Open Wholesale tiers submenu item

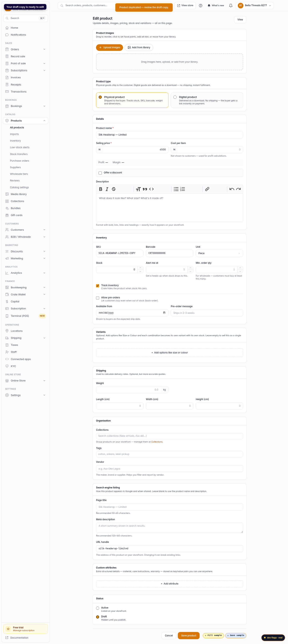(x=19, y=174)
